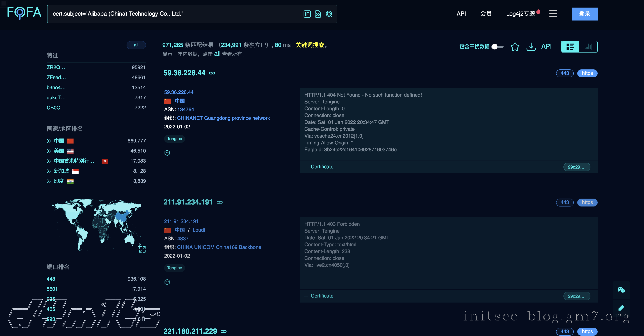Image resolution: width=644 pixels, height=336 pixels.
Task: Toggle the 包含干扰数据 switch
Action: click(x=497, y=47)
